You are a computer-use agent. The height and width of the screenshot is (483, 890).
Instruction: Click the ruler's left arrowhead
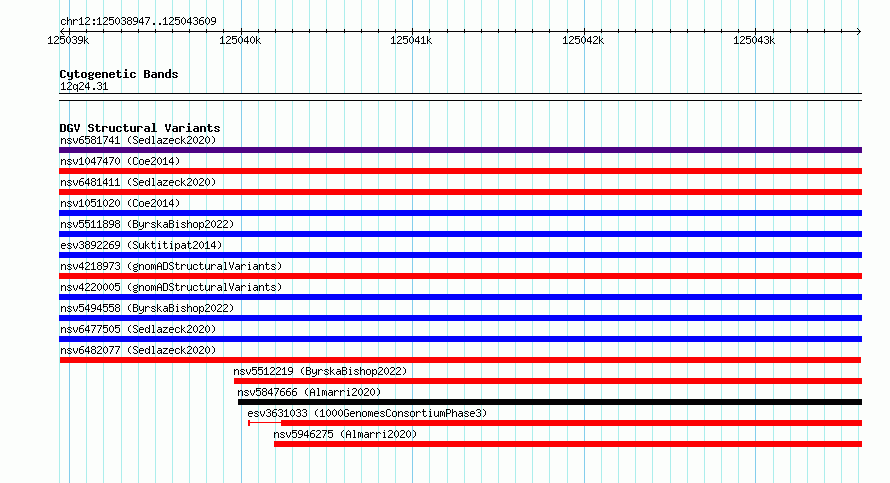(x=62, y=31)
